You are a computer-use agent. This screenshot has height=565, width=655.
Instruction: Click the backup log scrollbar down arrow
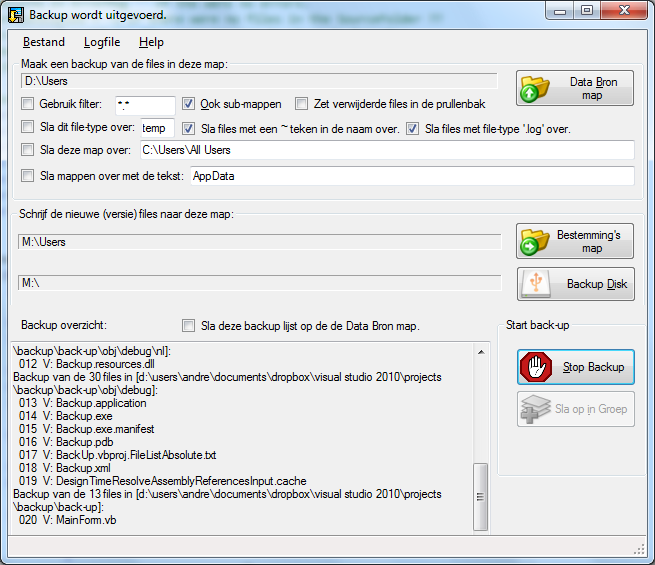(482, 523)
